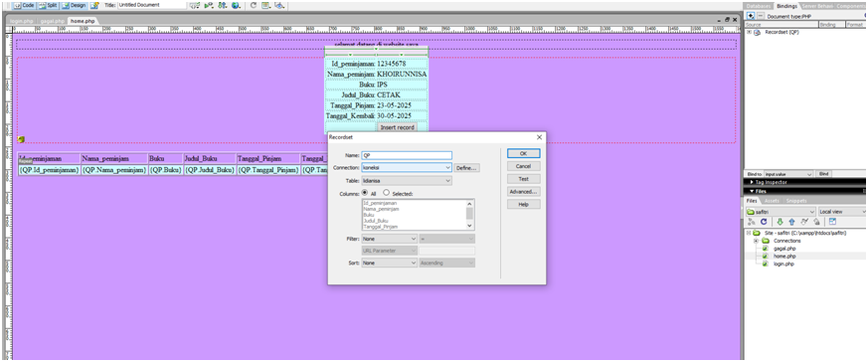The image size is (868, 362).
Task: Switch to the login.php document tab
Action: pos(22,21)
